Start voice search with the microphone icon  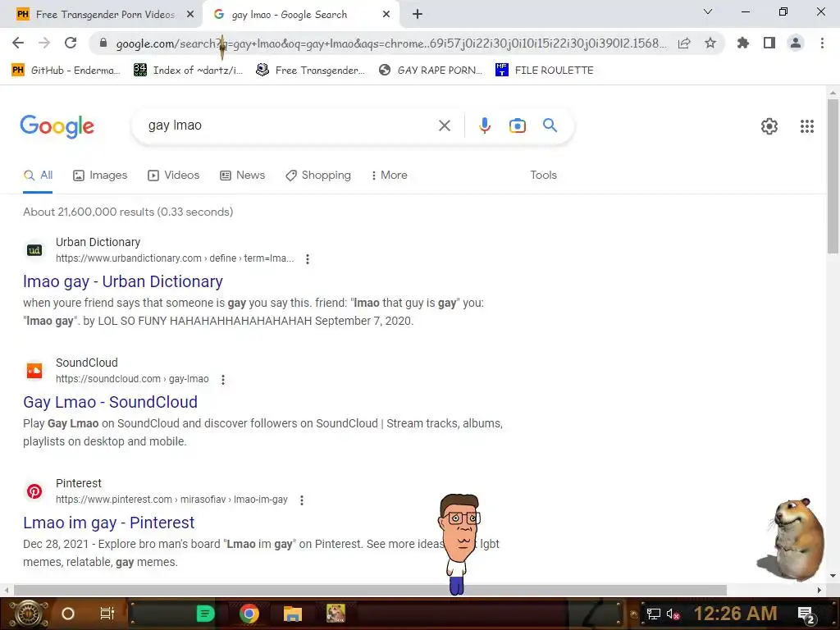point(484,126)
